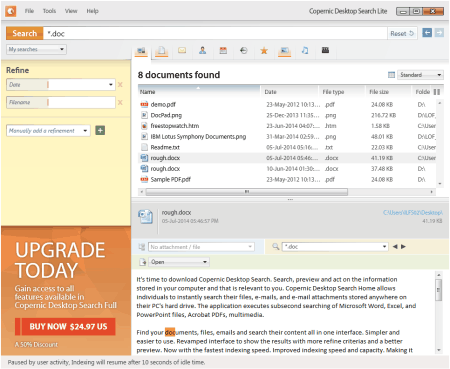This screenshot has height=369, width=450.
Task: Open the C:\Users Desktop path link
Action: [x=413, y=212]
